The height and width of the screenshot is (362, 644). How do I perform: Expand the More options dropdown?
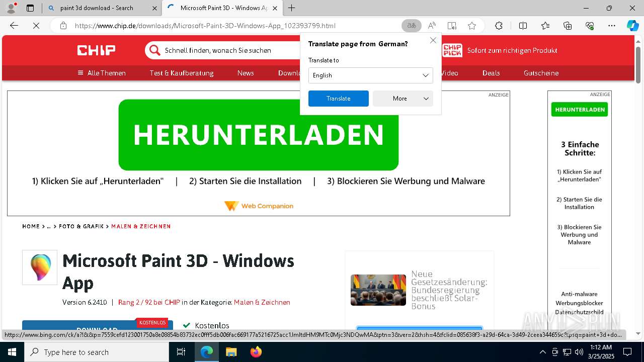pos(403,99)
